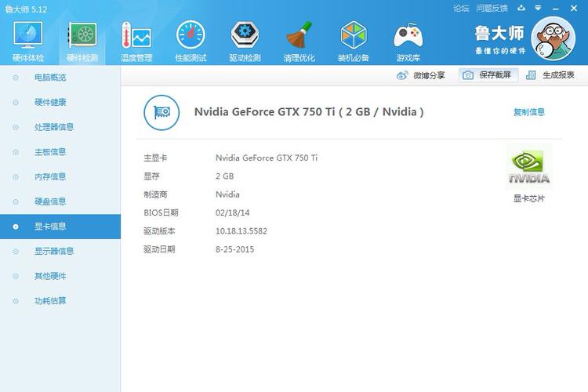This screenshot has height=392, width=588.
Task: Click the 制造商 value Nvidia
Action: [x=227, y=194]
